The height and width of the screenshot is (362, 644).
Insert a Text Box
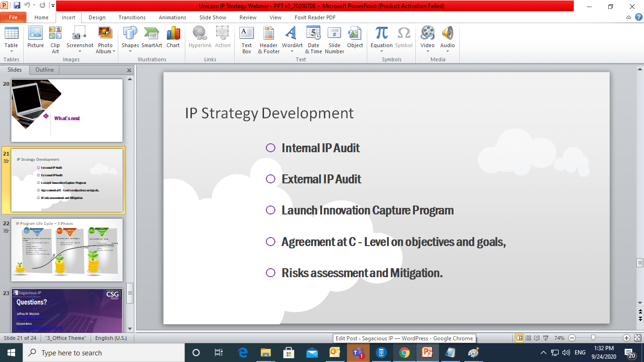[x=247, y=40]
